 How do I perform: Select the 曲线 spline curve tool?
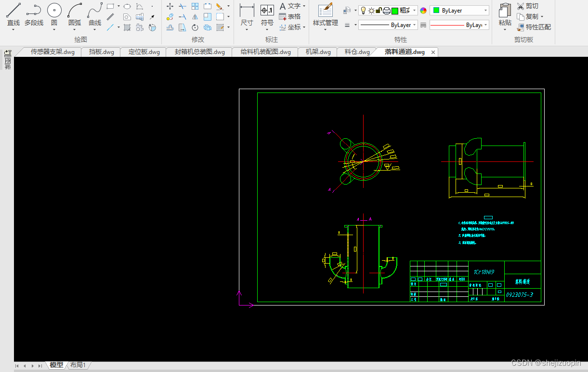tap(95, 14)
